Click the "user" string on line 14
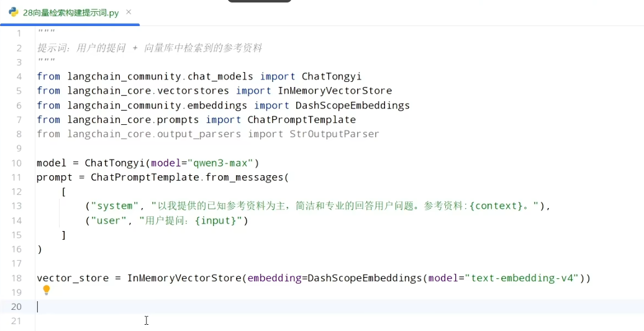This screenshot has width=644, height=331. click(112, 221)
